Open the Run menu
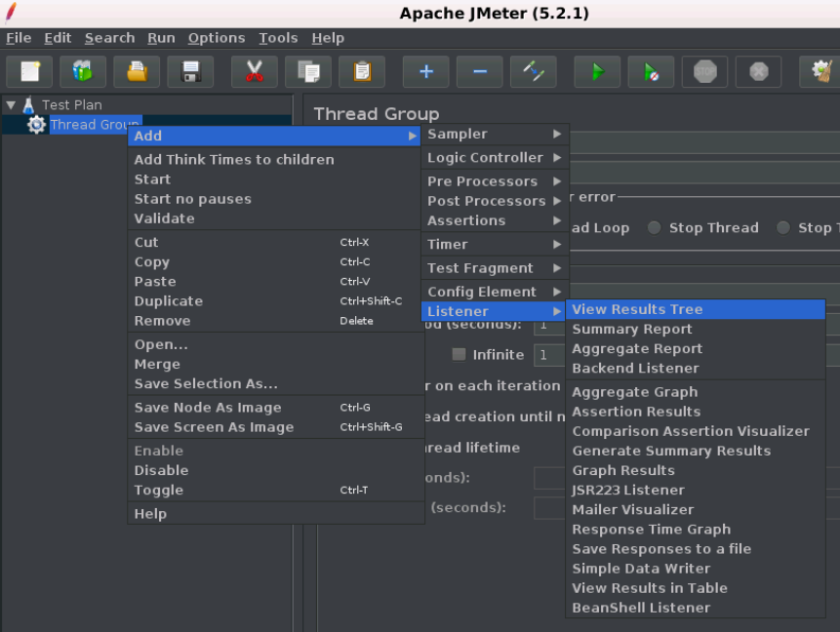The height and width of the screenshot is (632, 840). [x=161, y=38]
